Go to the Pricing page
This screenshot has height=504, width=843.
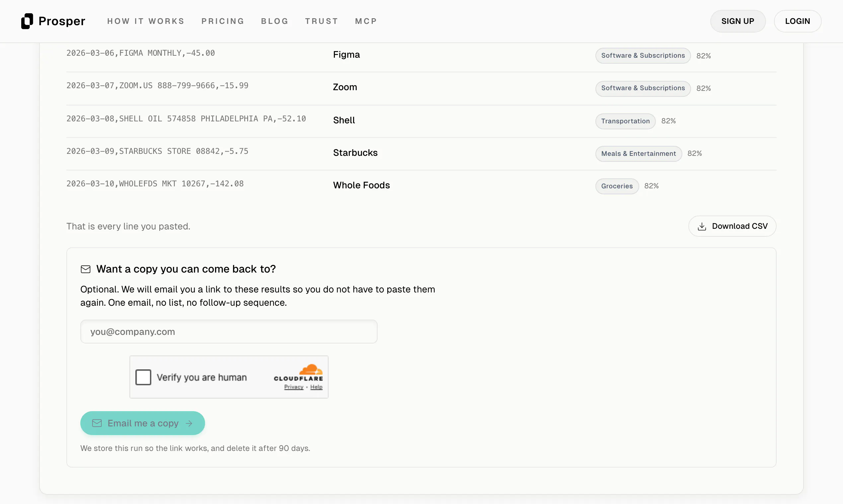click(223, 21)
